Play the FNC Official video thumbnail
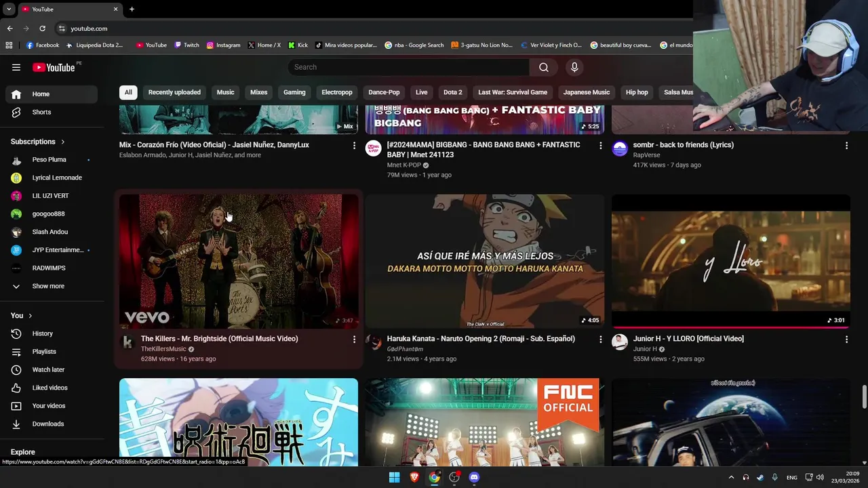 click(485, 422)
